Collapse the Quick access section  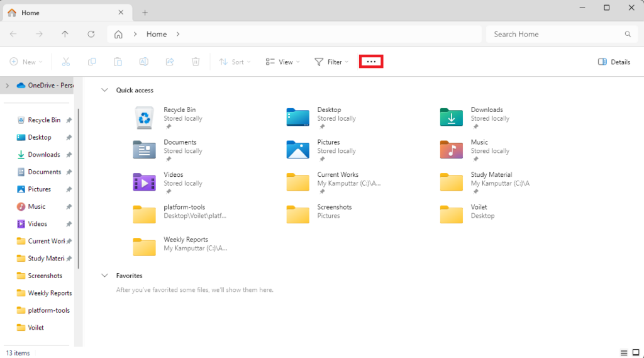[x=104, y=91]
